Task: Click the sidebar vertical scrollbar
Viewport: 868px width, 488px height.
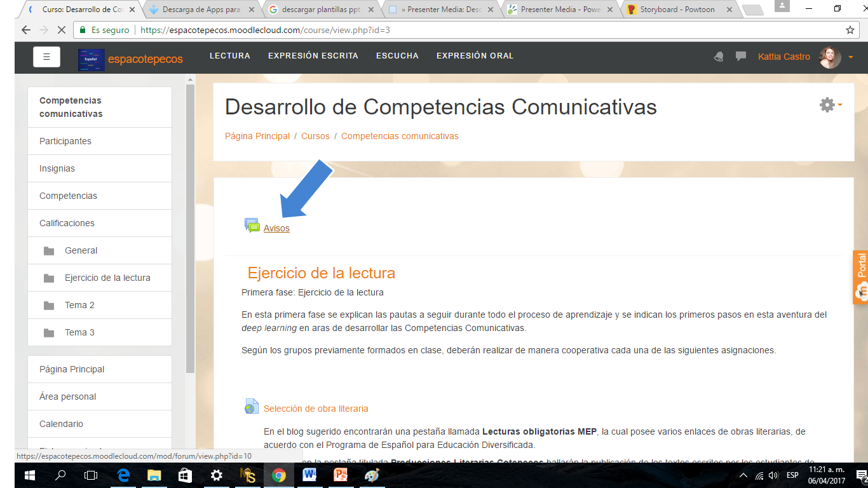Action: [190, 229]
